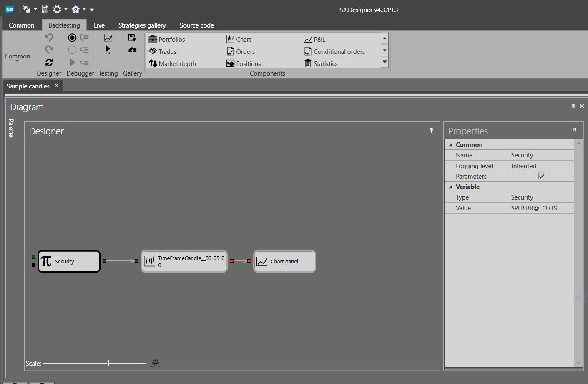Add a debugger breakpoint with filled circle icon
The image size is (588, 384).
click(72, 38)
